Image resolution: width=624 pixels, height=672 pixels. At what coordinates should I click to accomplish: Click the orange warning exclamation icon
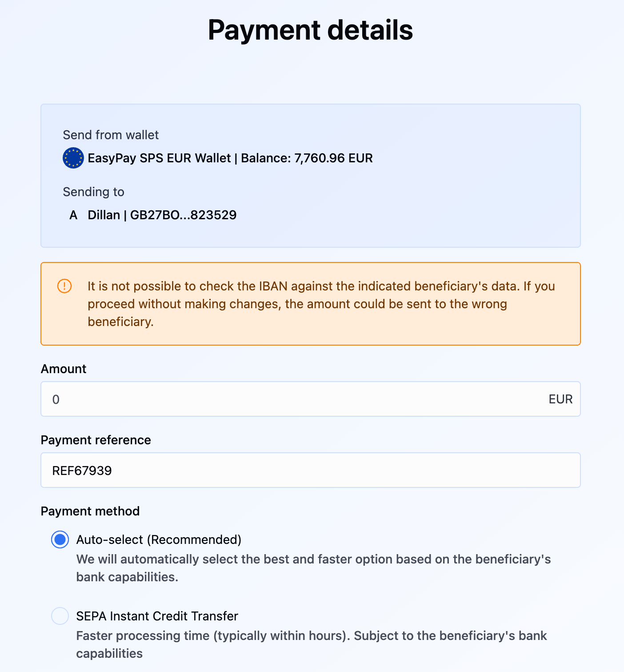64,286
